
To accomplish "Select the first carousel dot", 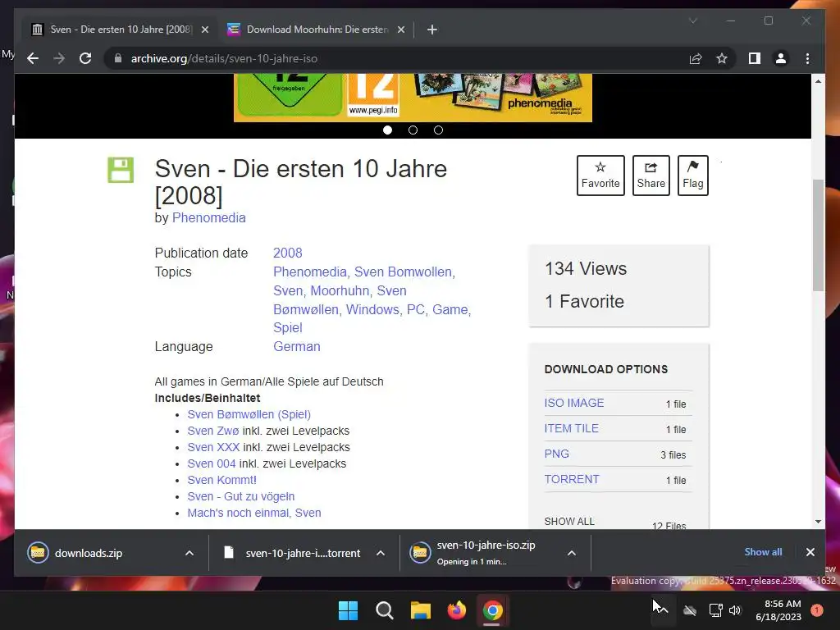I will coord(387,130).
